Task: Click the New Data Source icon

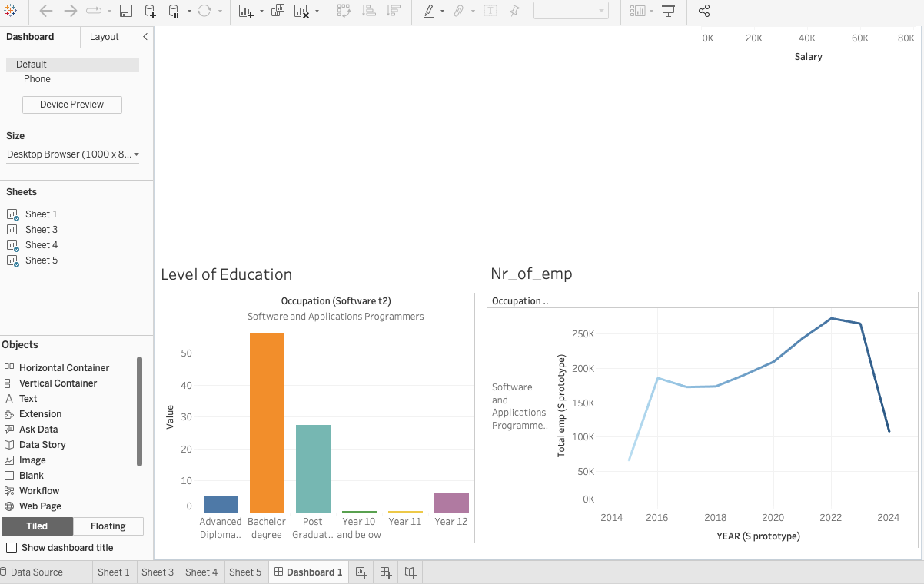Action: [x=151, y=11]
